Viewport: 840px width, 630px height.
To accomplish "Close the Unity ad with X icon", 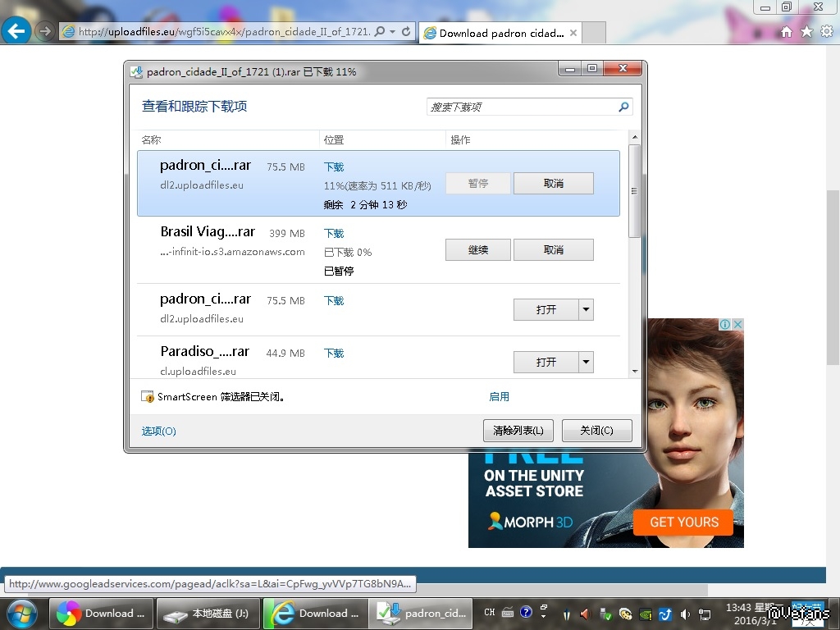I will 737,324.
